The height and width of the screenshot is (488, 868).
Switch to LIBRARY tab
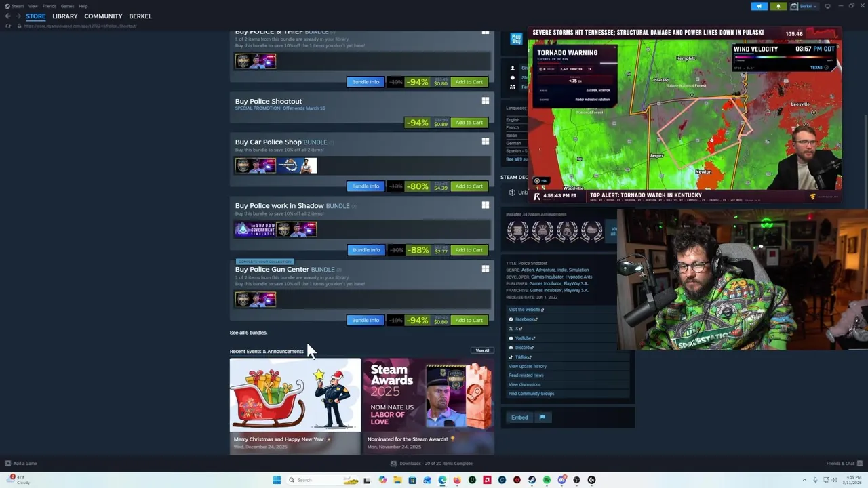[x=65, y=16]
